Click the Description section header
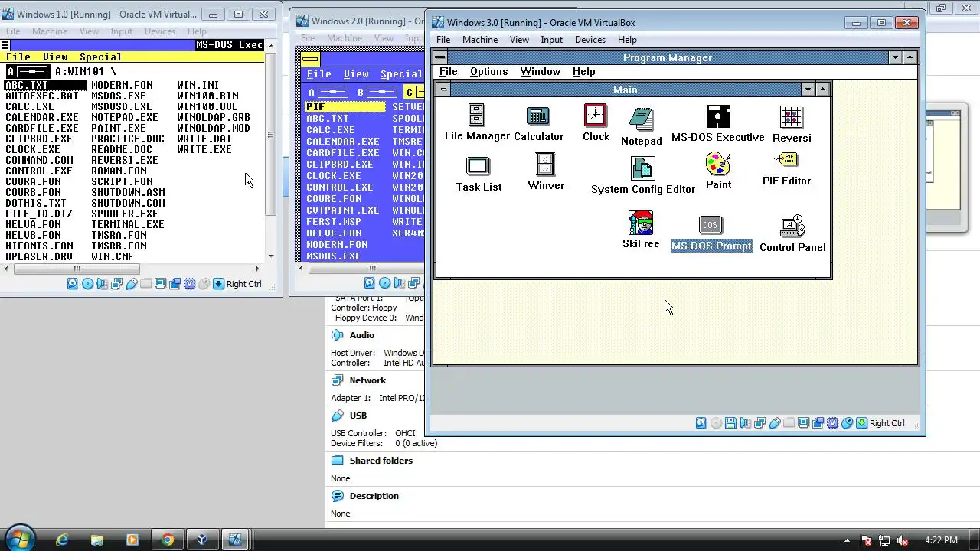The width and height of the screenshot is (980, 551). pos(374,496)
